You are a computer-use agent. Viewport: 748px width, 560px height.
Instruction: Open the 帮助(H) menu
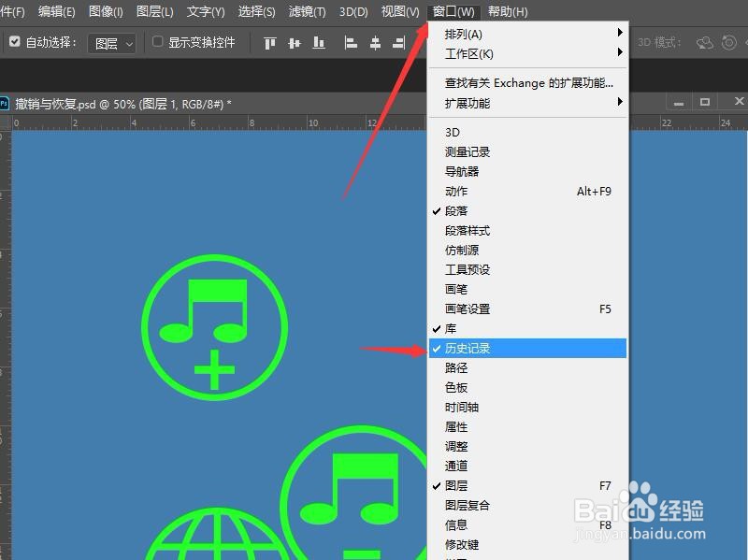[x=508, y=11]
